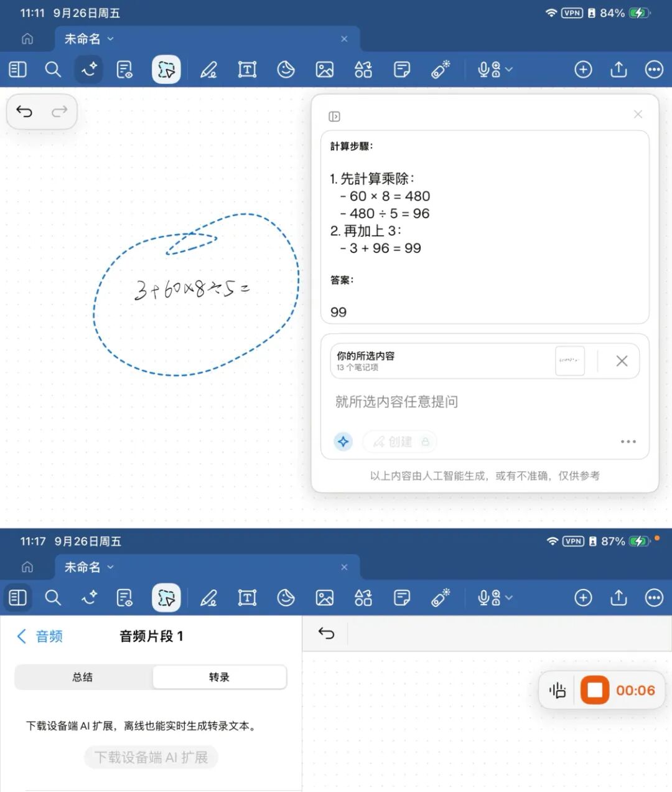
Task: Activate the laser pointer in the 11:11 toolbar
Action: tap(441, 69)
